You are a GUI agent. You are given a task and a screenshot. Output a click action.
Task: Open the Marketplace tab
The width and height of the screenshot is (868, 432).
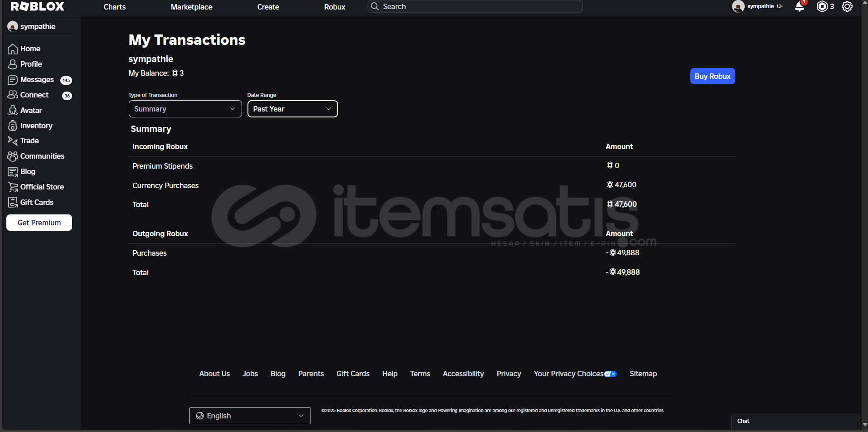tap(192, 7)
